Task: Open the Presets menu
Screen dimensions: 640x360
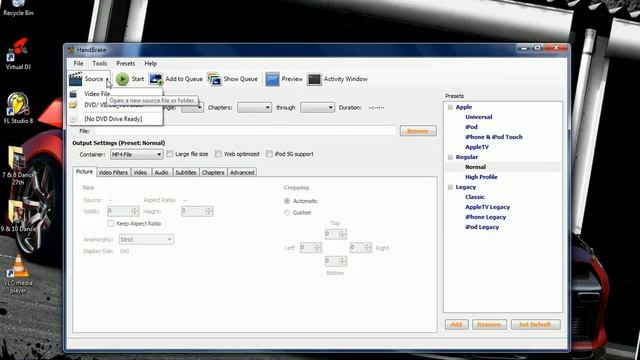Action: pyautogui.click(x=125, y=64)
